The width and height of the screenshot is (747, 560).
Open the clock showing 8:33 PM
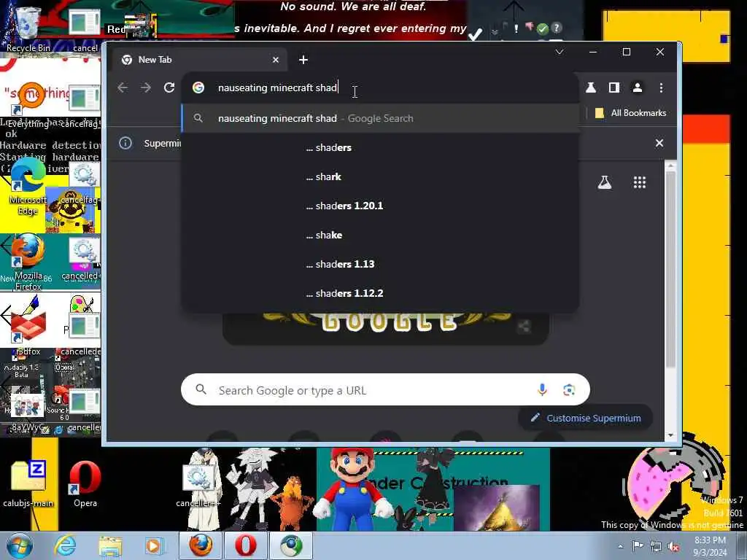[710, 546]
